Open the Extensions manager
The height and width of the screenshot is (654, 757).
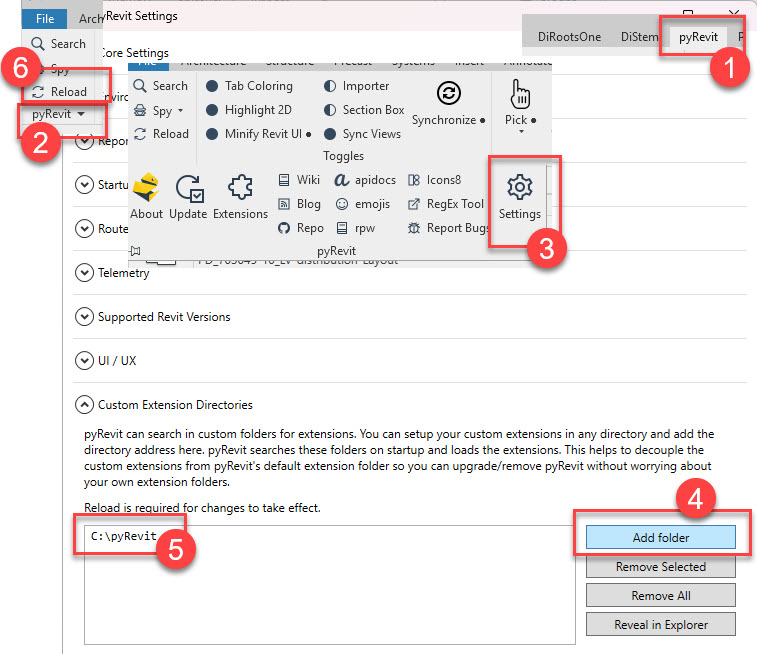click(x=240, y=195)
